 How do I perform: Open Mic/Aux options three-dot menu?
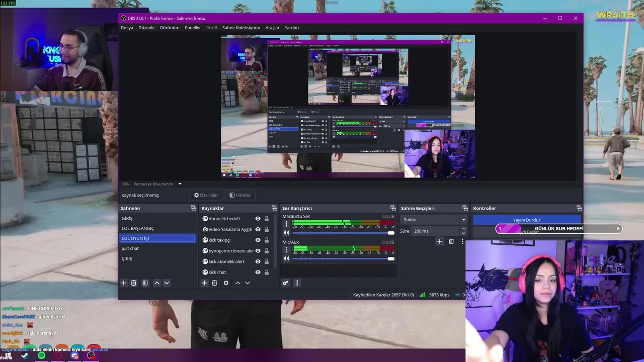[x=286, y=249]
